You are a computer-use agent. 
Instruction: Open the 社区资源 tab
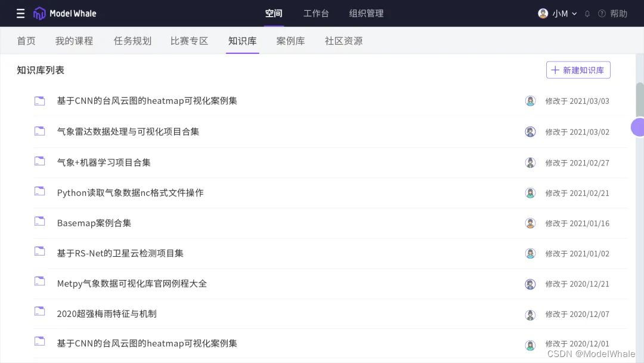click(x=344, y=41)
